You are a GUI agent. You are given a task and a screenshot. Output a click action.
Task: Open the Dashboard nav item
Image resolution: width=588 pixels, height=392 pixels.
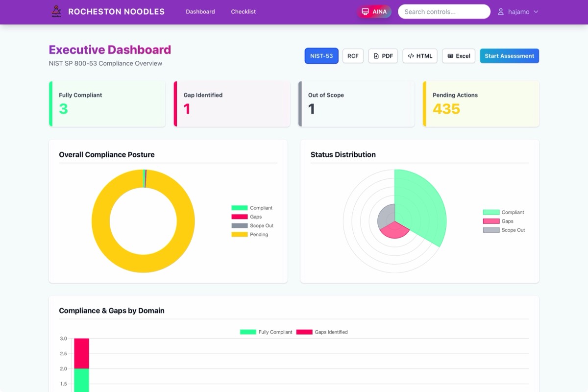point(200,12)
